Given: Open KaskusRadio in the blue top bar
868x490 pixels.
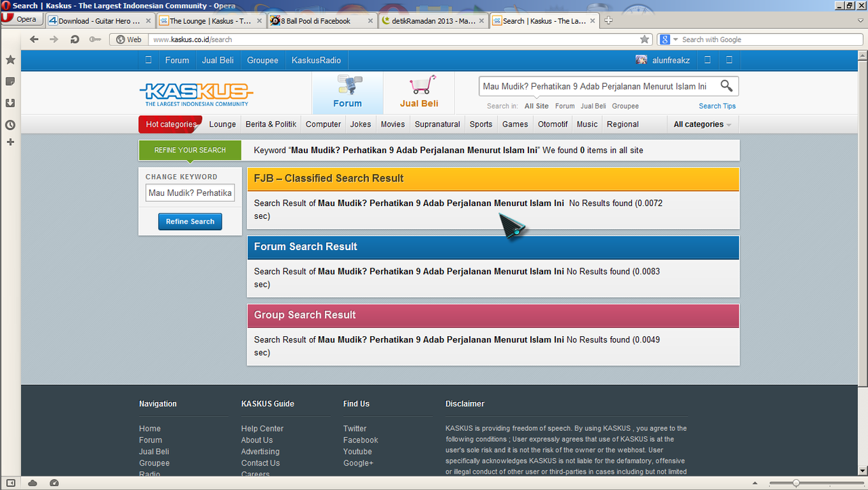Looking at the screenshot, I should (316, 60).
